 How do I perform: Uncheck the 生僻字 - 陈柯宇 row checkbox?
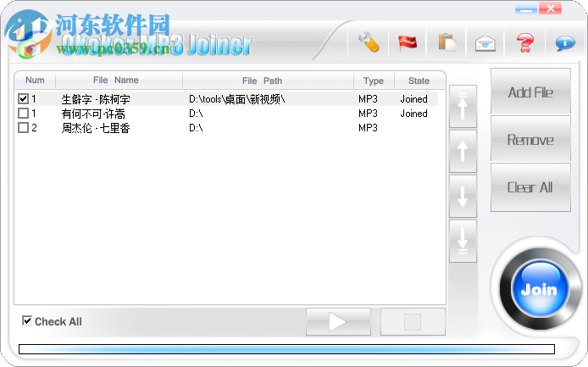(23, 98)
